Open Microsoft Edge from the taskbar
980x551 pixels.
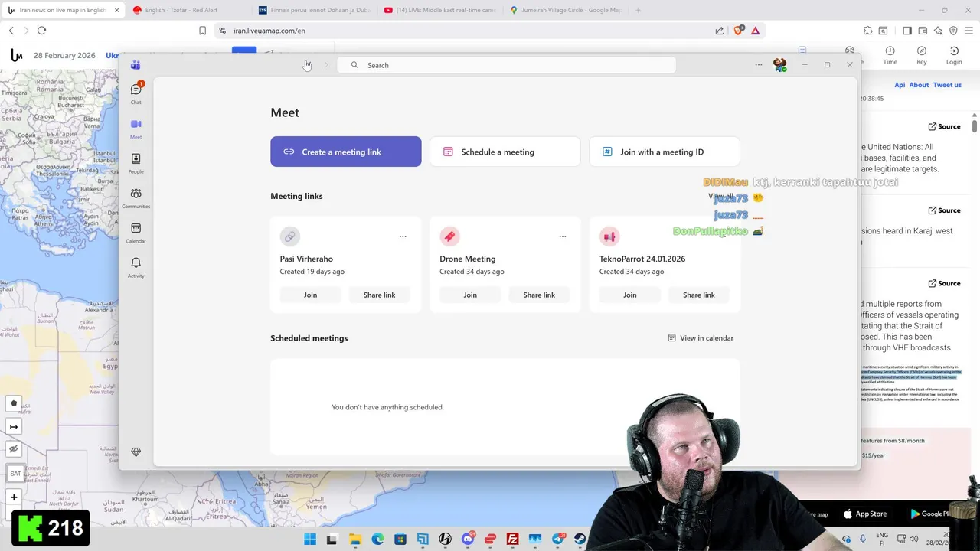tap(377, 539)
